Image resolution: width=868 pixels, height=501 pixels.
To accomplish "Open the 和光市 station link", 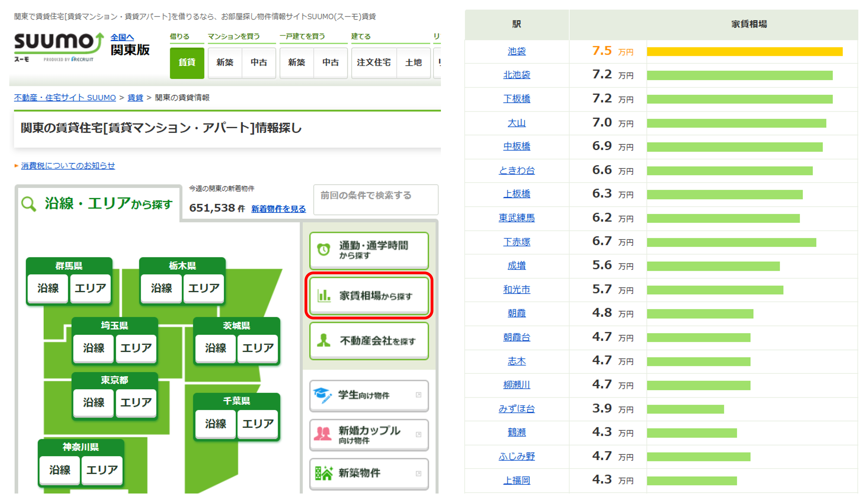I will (x=516, y=290).
